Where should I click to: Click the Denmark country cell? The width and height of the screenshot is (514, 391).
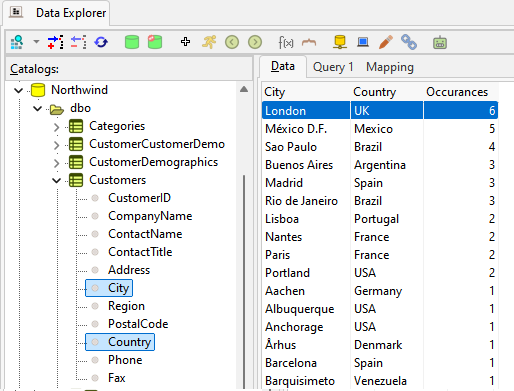click(387, 345)
